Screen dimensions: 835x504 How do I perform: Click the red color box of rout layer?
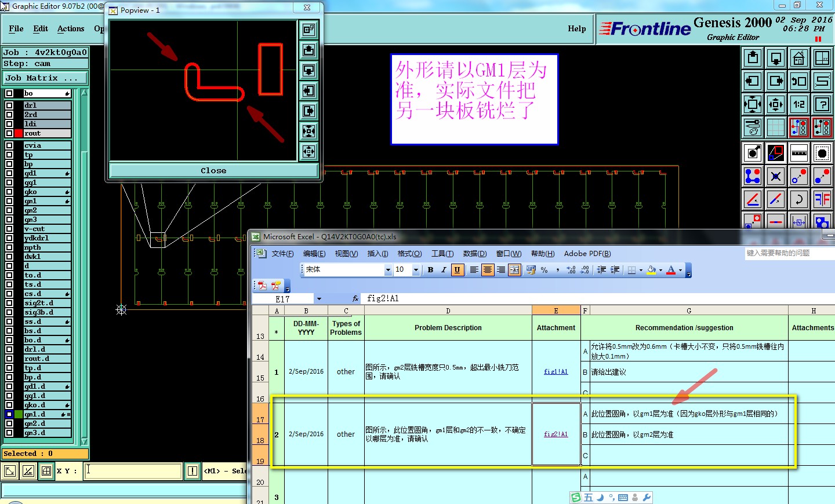click(x=19, y=133)
